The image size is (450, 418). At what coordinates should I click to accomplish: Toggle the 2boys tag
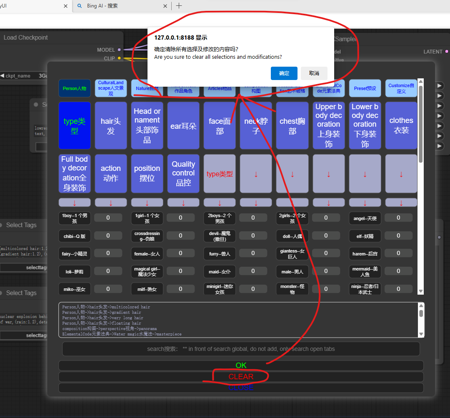[220, 218]
